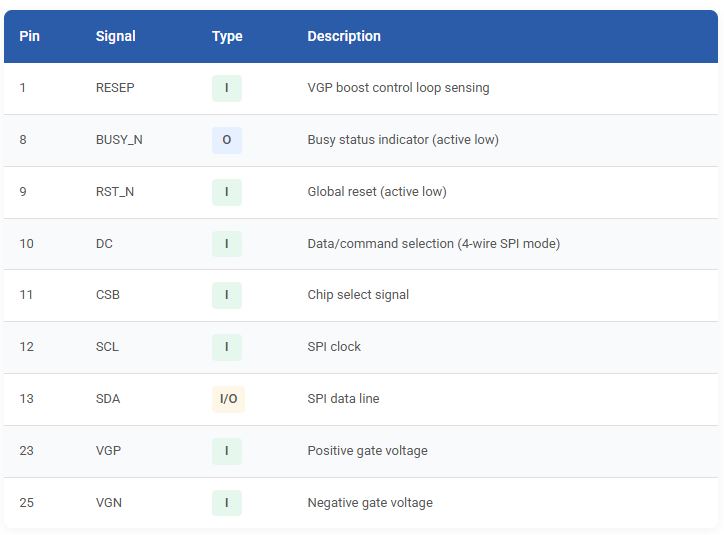Select the green I badge for RESEP
The height and width of the screenshot is (535, 724).
click(227, 88)
